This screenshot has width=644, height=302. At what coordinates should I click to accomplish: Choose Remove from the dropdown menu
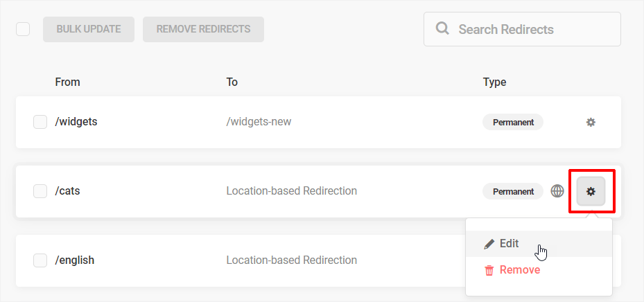(x=539, y=270)
